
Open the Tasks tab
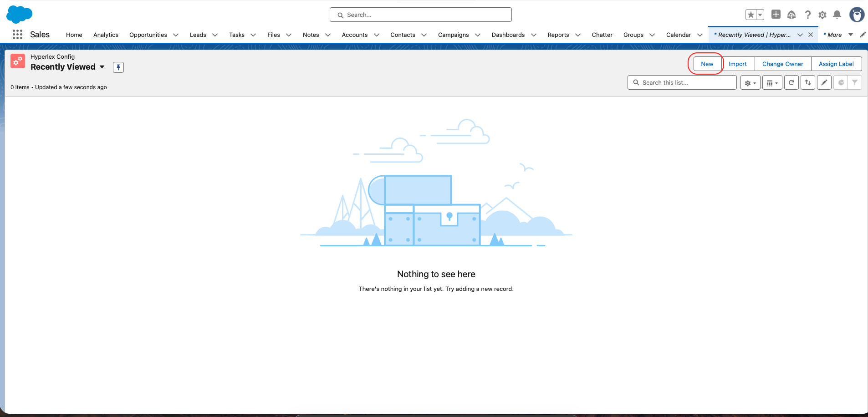[237, 35]
